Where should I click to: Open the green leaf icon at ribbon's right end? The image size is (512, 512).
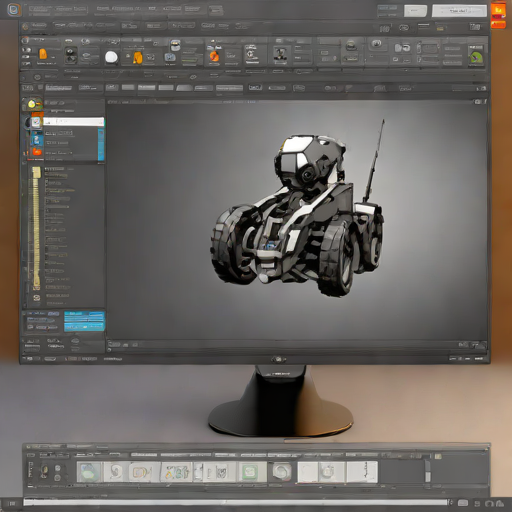(476, 57)
